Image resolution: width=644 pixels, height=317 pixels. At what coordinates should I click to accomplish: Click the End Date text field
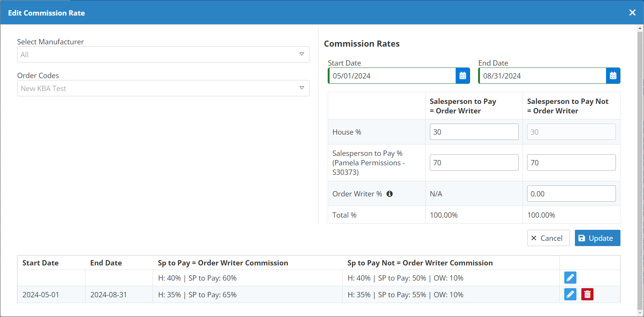tap(543, 76)
